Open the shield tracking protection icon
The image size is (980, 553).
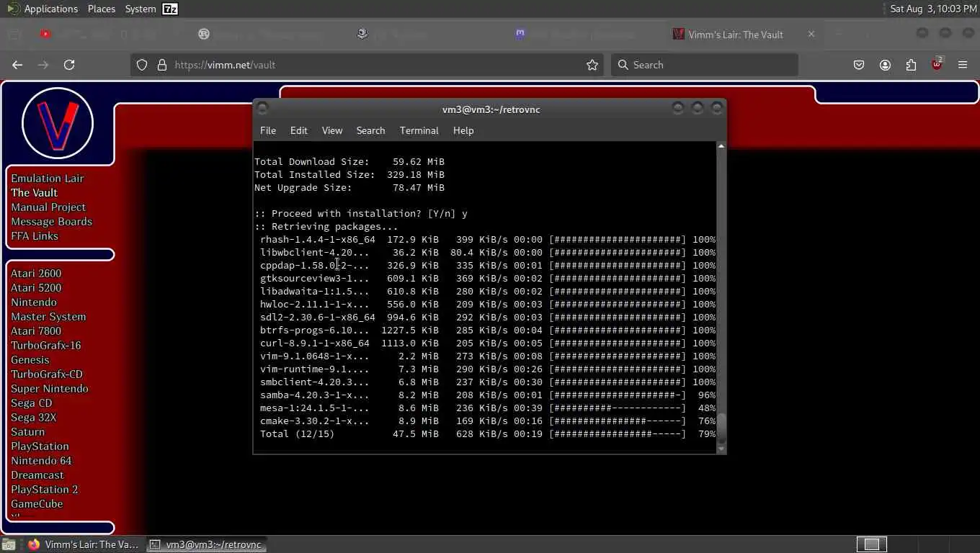point(142,65)
